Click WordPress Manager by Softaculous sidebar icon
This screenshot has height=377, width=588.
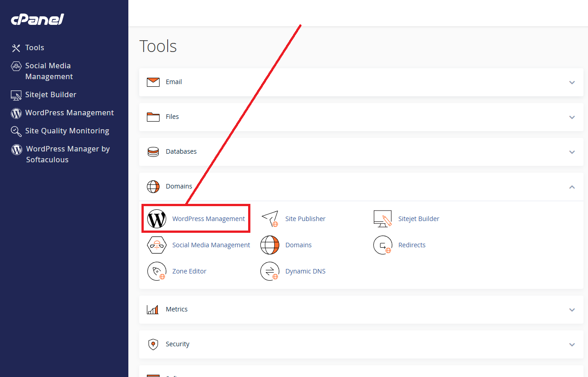[x=17, y=149]
